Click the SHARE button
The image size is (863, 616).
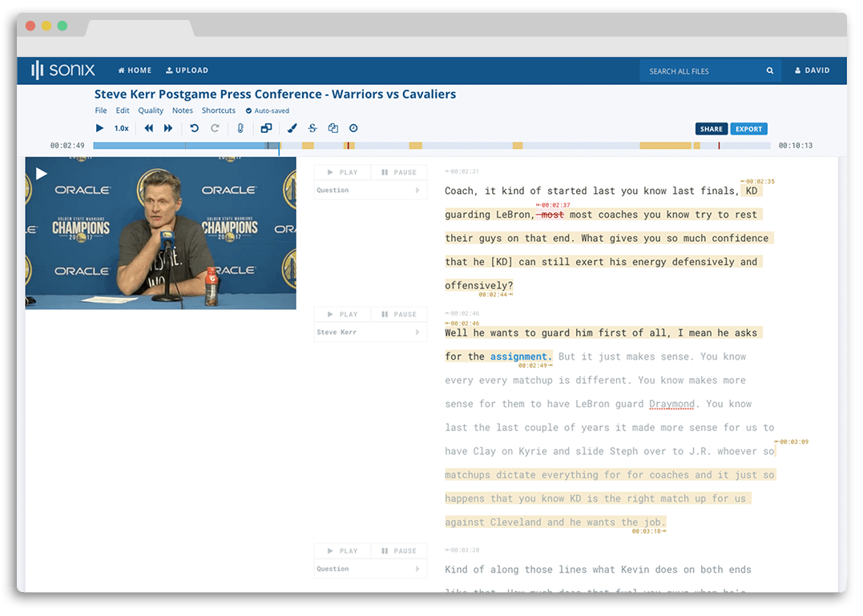coord(711,128)
